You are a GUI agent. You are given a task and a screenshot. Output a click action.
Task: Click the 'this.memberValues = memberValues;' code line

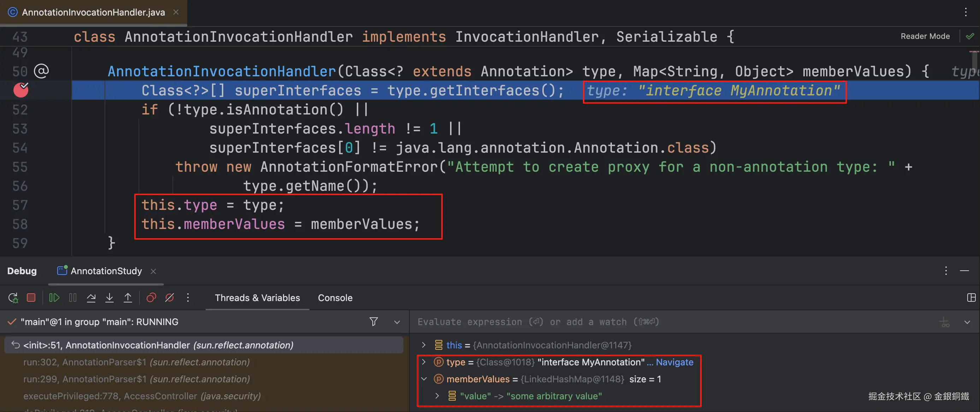tap(281, 224)
